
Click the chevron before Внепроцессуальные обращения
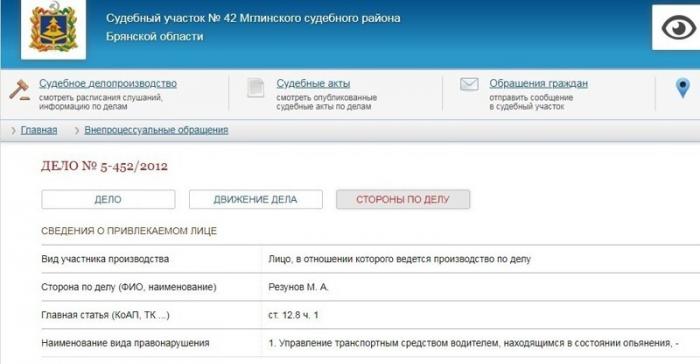click(76, 130)
